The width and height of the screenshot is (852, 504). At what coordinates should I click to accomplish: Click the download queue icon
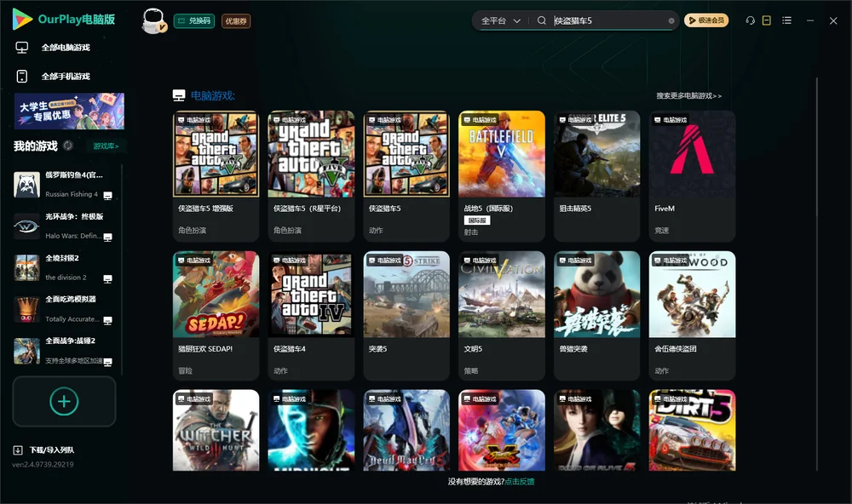18,450
